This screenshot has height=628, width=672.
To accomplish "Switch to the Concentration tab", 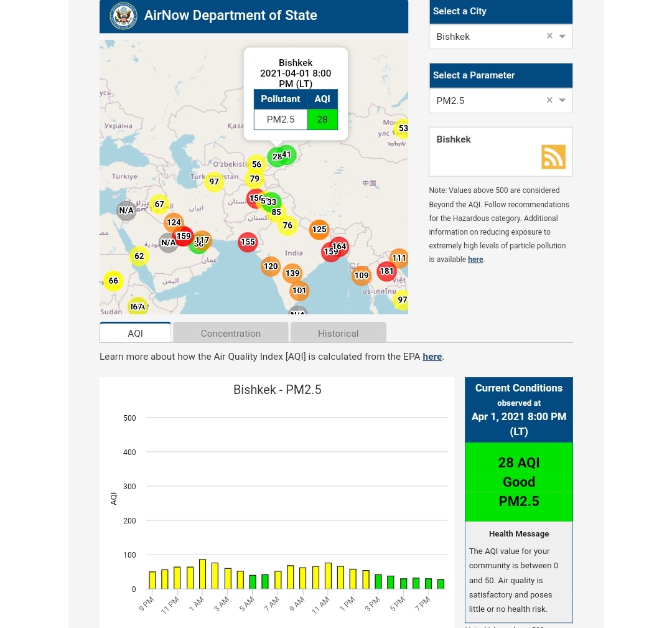I will point(231,333).
